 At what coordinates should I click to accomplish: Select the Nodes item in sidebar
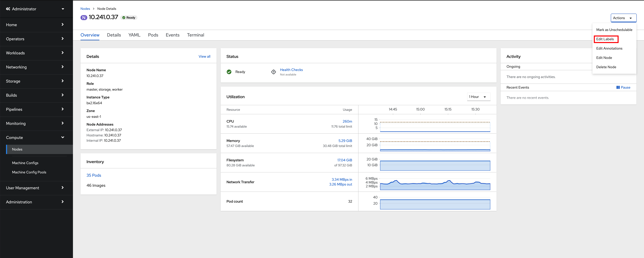(x=40, y=149)
